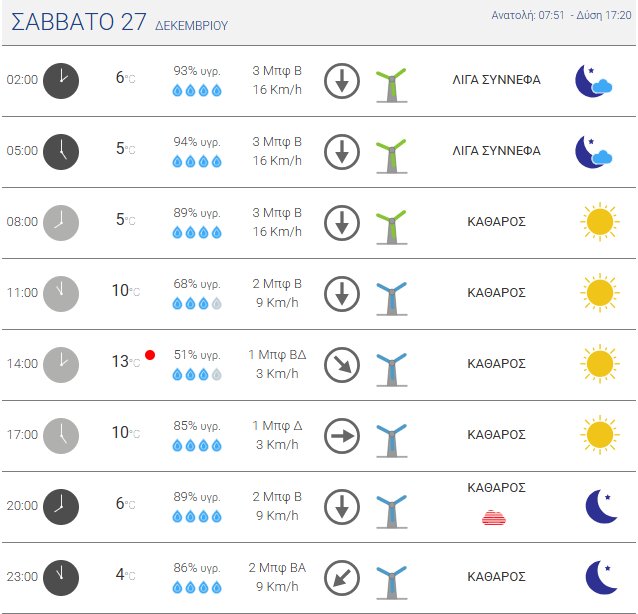Click the 3 Μπφ Β wind text at 08:00
This screenshot has width=638, height=614.
277,213
